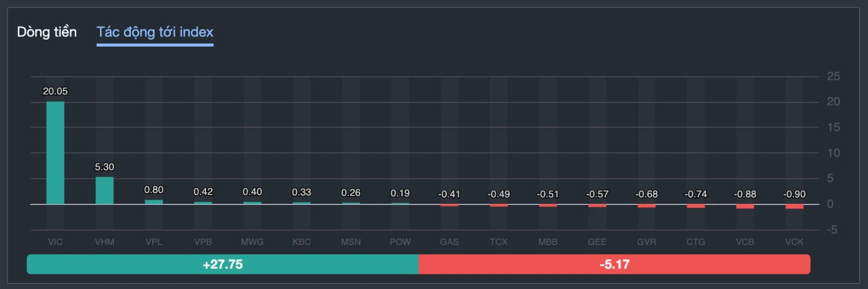This screenshot has width=868, height=289.
Task: Switch to the Dòng tiền tab
Action: click(x=47, y=32)
